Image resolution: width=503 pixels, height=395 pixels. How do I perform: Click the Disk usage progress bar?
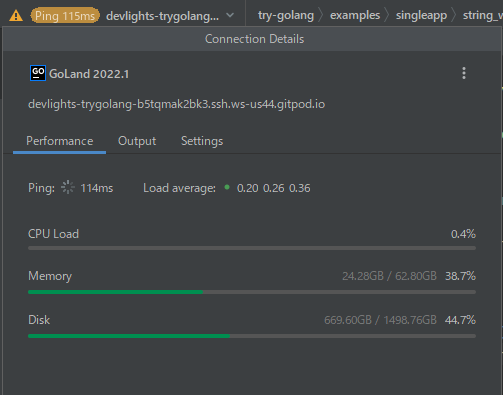click(252, 336)
